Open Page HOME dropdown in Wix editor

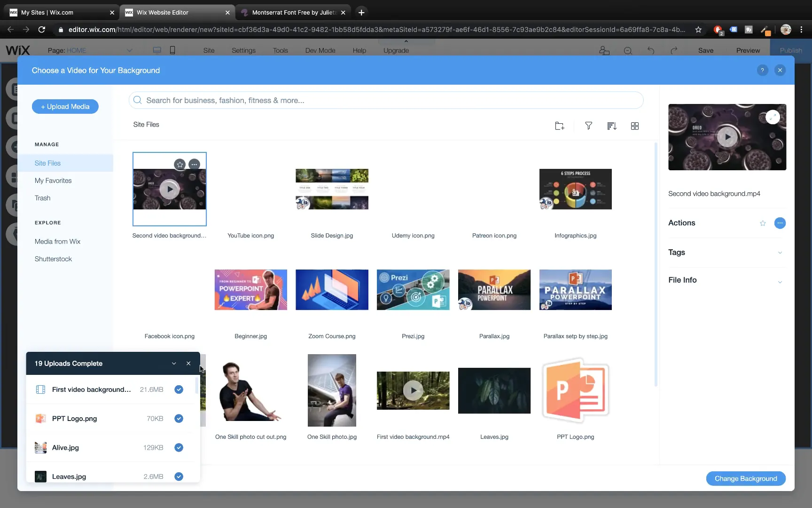tap(90, 50)
